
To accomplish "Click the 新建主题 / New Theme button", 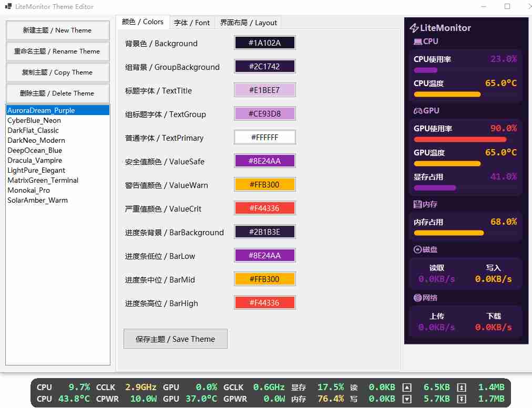I will pos(57,30).
